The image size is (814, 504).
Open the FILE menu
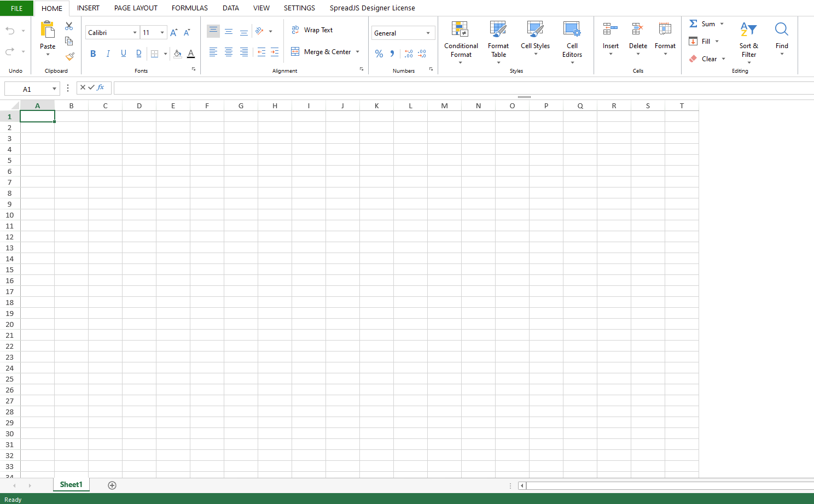point(16,8)
